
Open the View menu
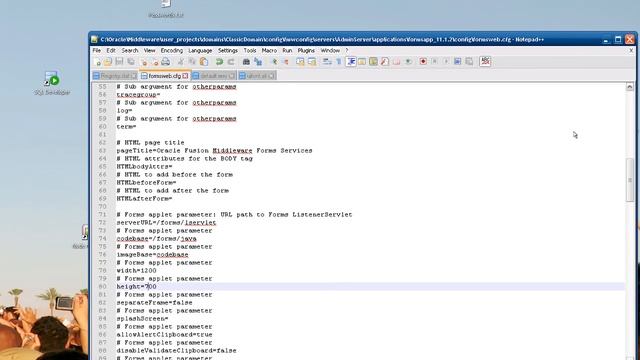pos(149,51)
